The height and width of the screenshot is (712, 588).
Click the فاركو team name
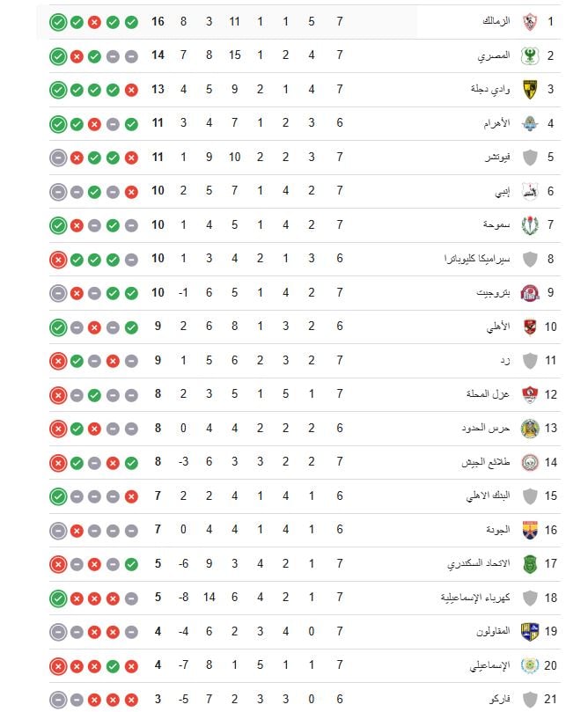coord(499,701)
